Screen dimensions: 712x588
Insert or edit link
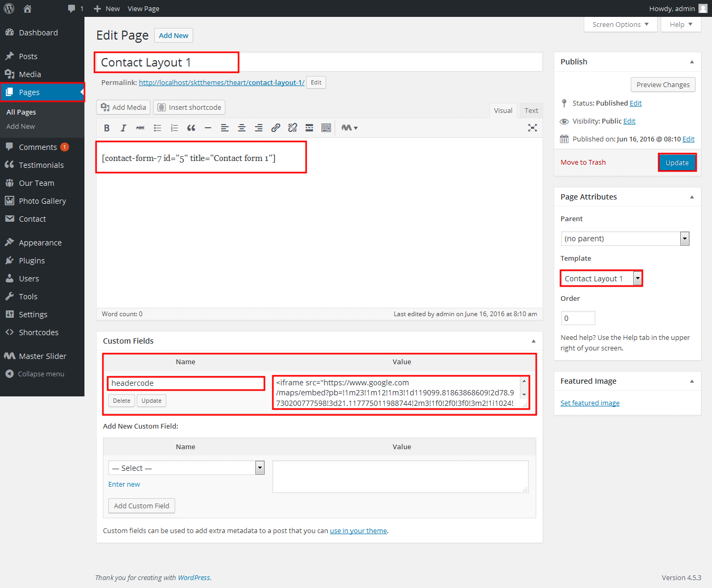click(276, 128)
